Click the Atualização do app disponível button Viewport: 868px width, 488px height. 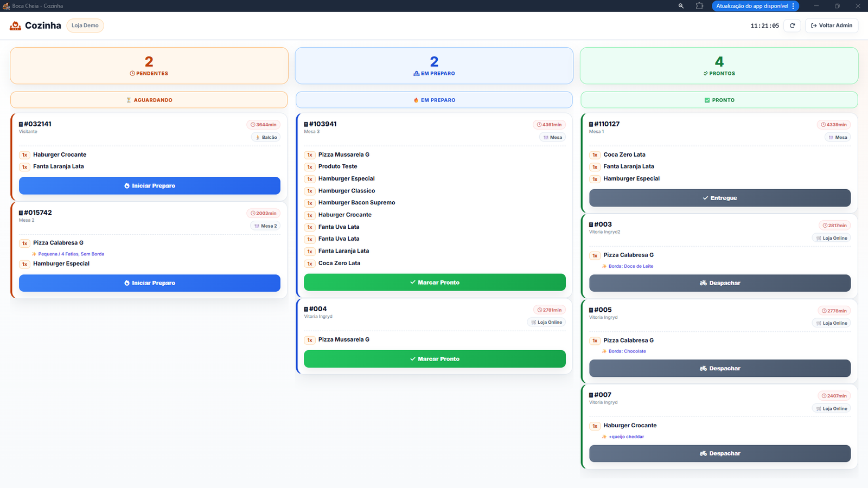click(755, 6)
